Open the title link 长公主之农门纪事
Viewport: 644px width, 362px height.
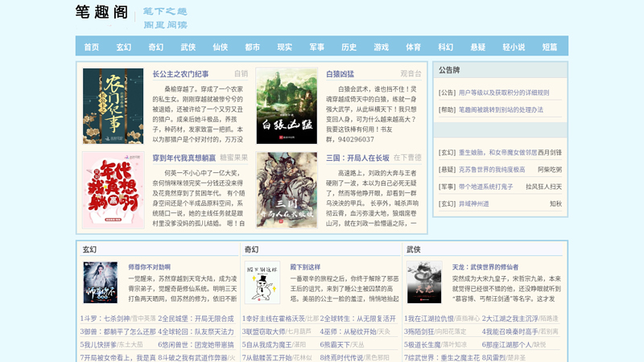(x=180, y=74)
